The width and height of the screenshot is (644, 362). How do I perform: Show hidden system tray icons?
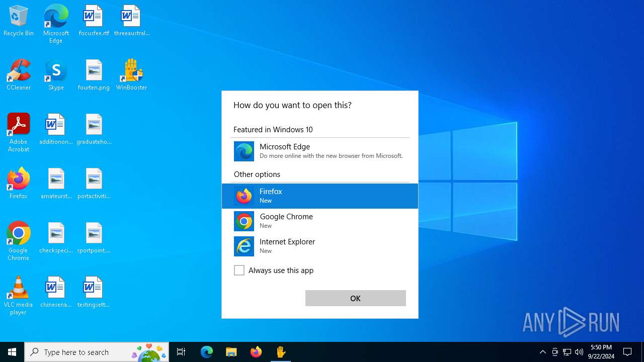pos(542,352)
